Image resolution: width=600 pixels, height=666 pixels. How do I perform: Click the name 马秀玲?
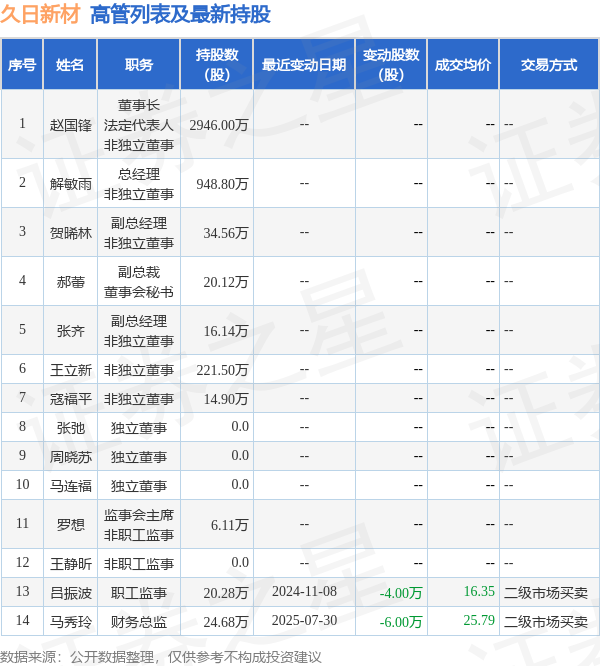click(x=70, y=622)
